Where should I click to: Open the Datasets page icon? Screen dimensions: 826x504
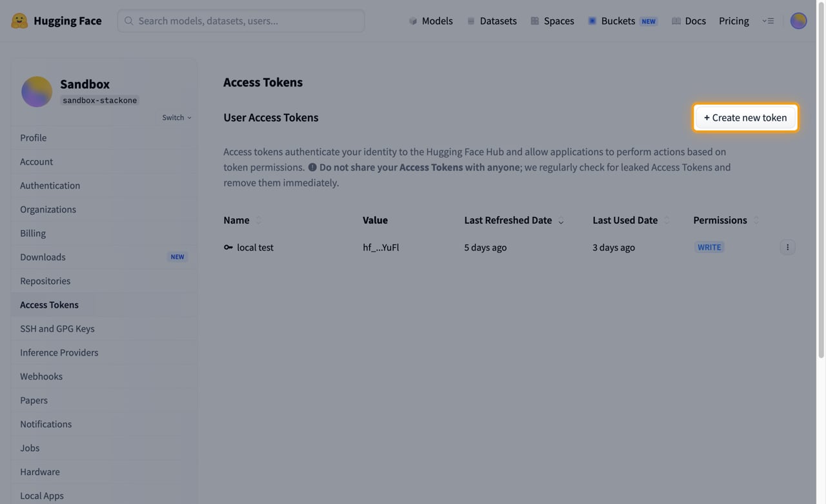pos(471,21)
